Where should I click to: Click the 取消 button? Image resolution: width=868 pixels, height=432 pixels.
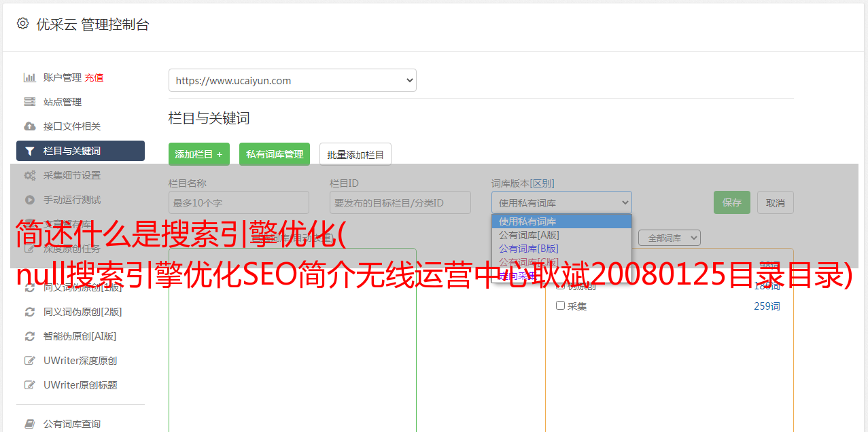tap(776, 202)
